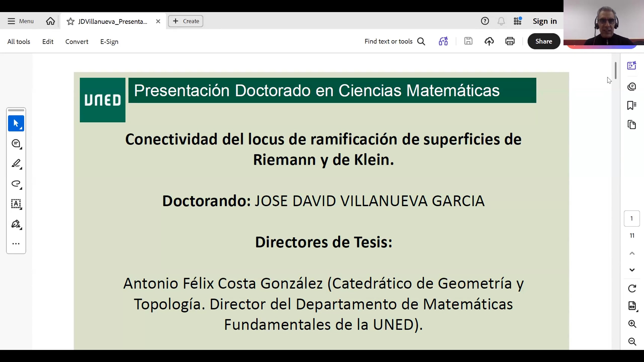Open the generative summary panel icon
Viewport: 644px width, 362px height.
(632, 66)
